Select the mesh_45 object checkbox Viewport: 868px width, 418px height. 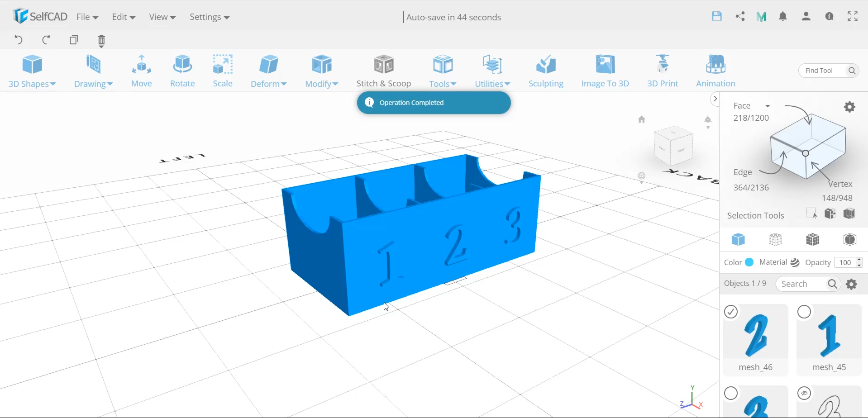(804, 312)
